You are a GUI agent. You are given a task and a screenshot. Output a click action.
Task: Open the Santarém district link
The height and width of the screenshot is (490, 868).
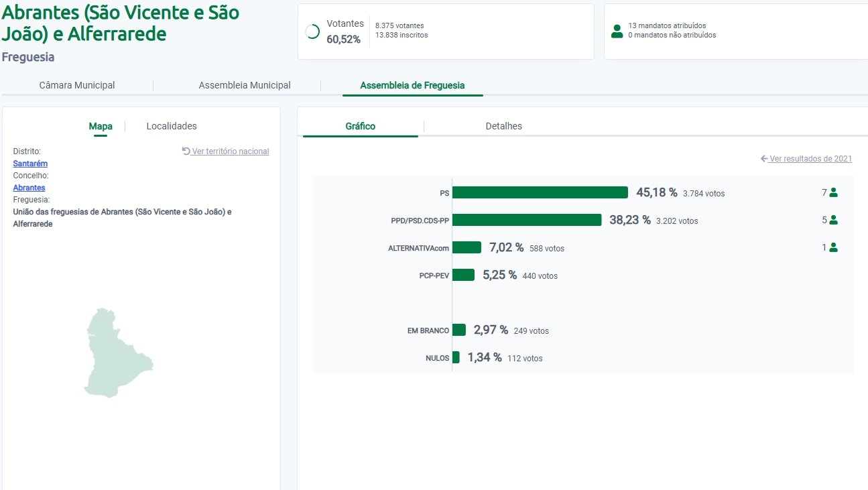pos(30,164)
